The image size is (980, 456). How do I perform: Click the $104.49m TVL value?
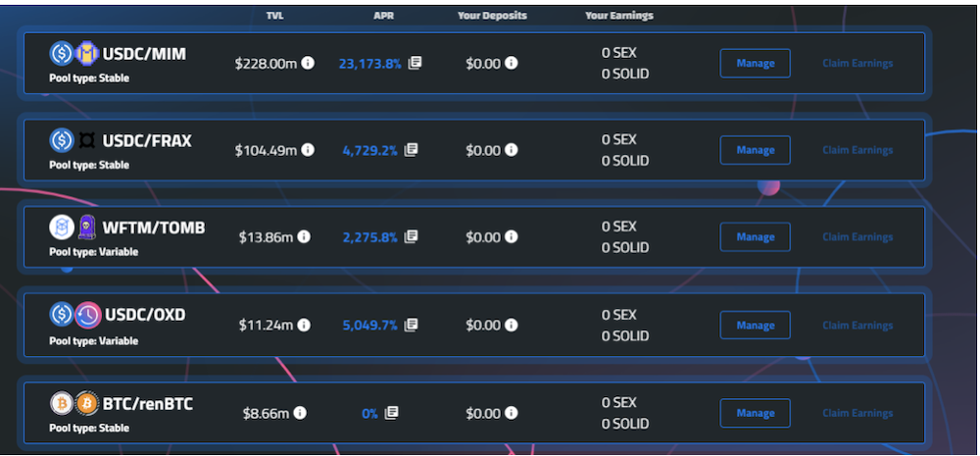coord(266,150)
